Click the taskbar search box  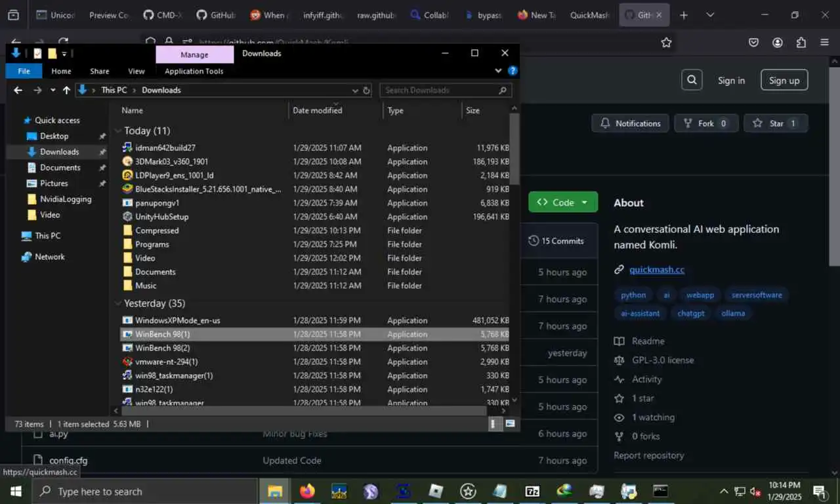[x=145, y=491]
